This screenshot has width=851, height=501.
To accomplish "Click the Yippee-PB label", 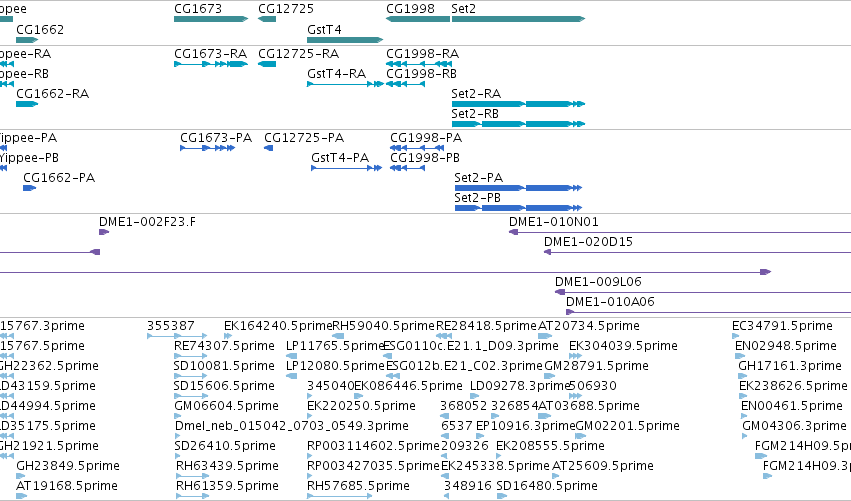I will [29, 158].
